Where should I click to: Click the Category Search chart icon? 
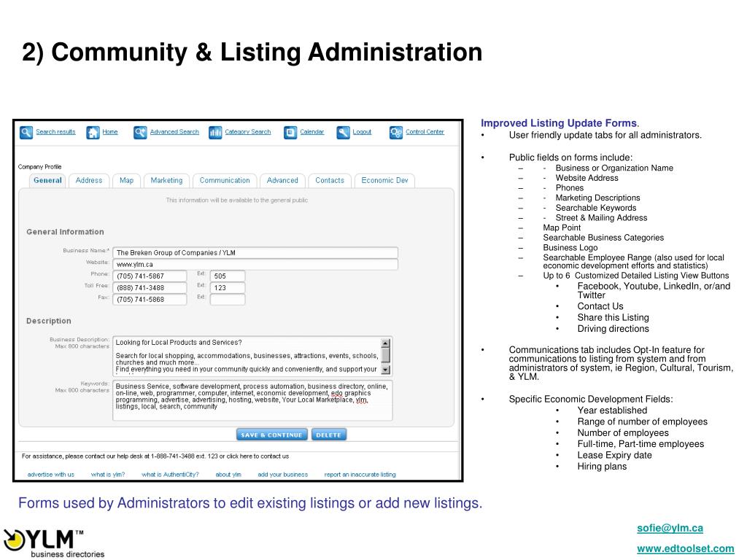coord(215,132)
